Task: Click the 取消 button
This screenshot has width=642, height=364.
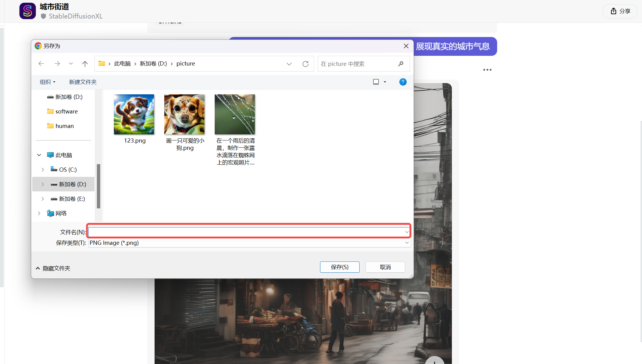Action: [x=385, y=267]
